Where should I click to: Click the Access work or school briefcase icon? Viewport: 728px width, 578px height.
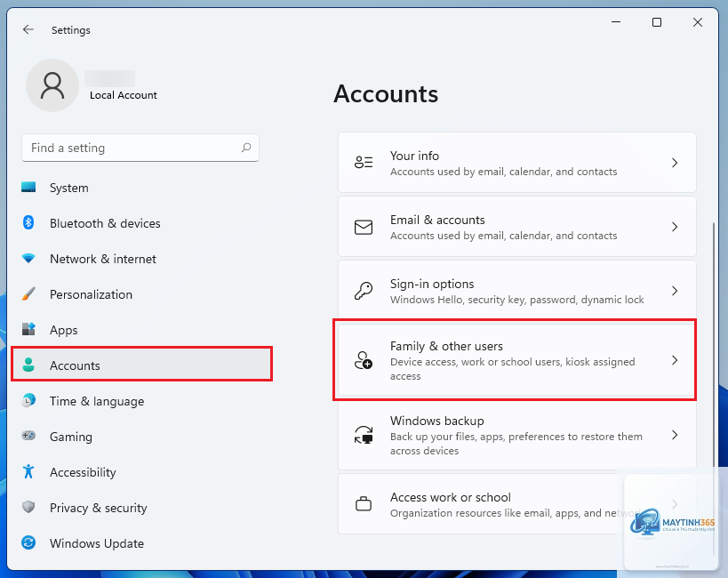[x=364, y=503]
